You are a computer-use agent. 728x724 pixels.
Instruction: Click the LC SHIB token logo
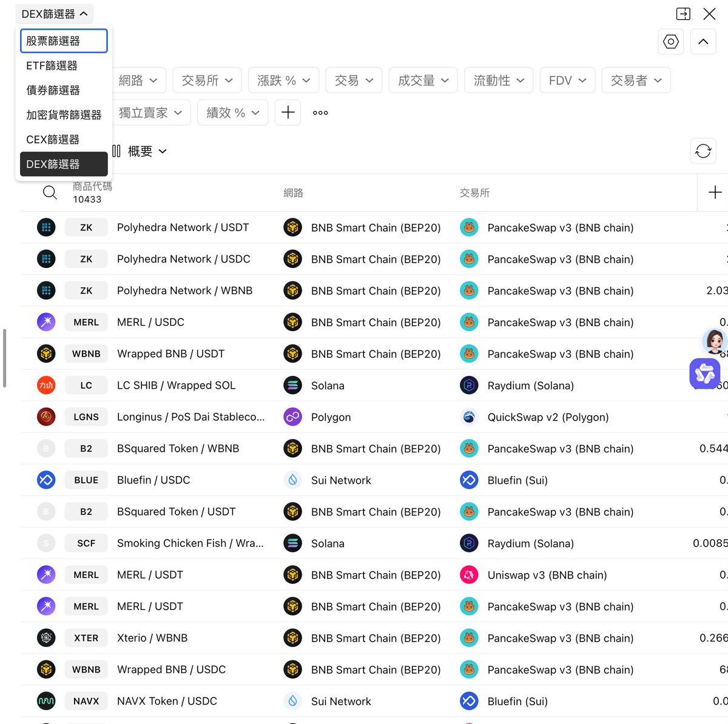(46, 385)
